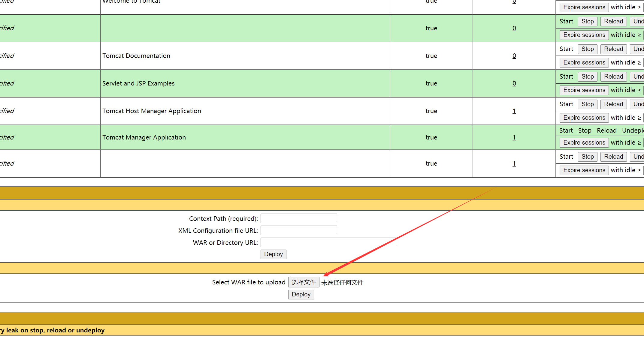Open sessions count link for Tomcat Documentation
The height and width of the screenshot is (339, 644).
point(514,56)
